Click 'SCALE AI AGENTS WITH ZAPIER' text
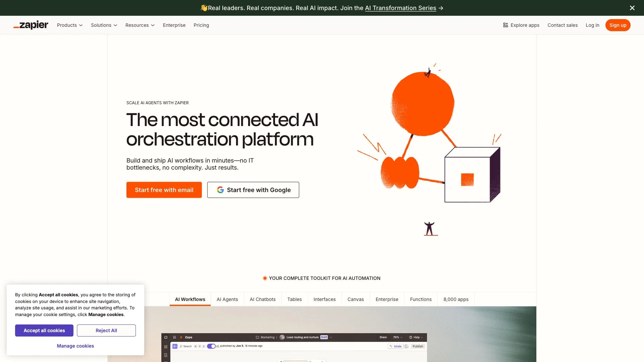Screen dimensions: 644x362 point(158,103)
